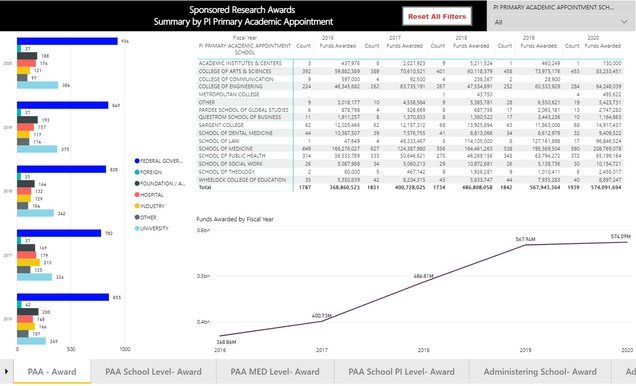636x386 pixels.
Task: Click the University legend marker
Action: 137,229
